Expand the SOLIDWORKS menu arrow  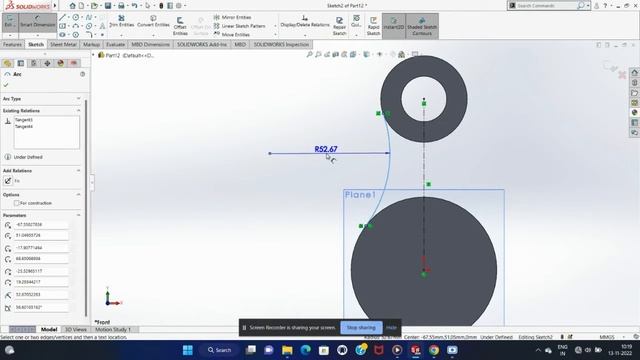(x=55, y=6)
